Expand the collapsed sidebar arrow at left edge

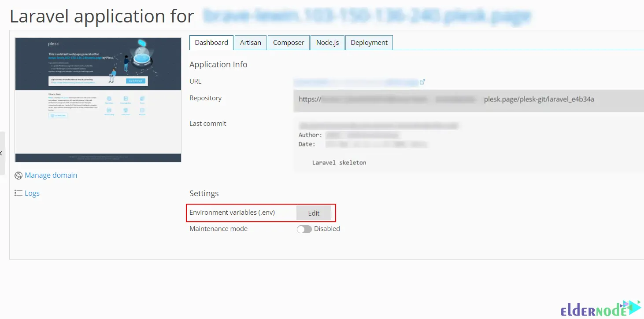point(1,153)
